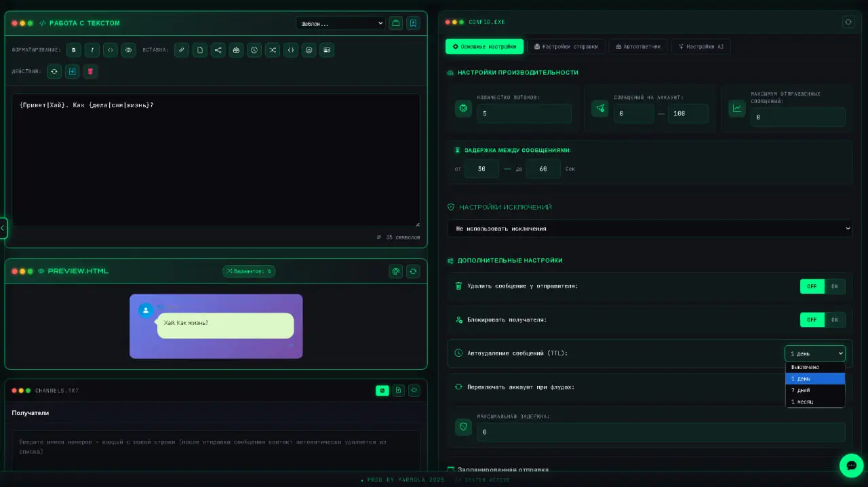The width and height of the screenshot is (868, 487).
Task: Click the spoiler eye formatting icon
Action: [x=128, y=50]
